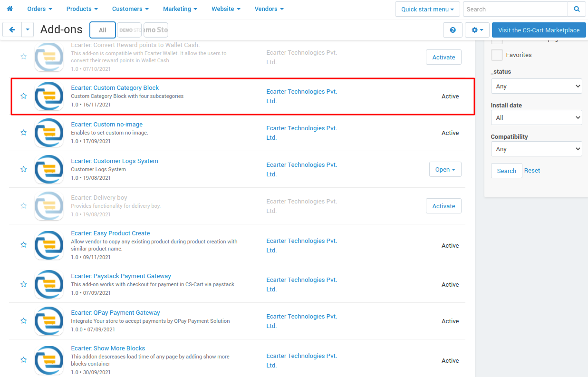
Task: Select the Demo Store storefront tab
Action: coord(129,30)
